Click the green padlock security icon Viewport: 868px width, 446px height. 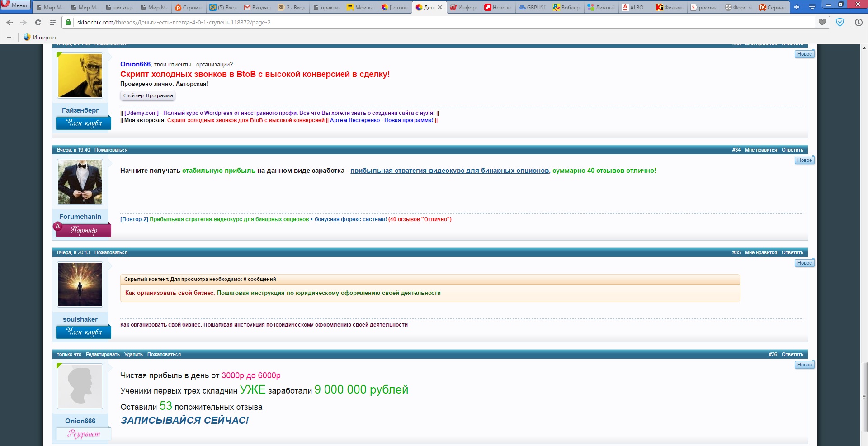tap(68, 22)
